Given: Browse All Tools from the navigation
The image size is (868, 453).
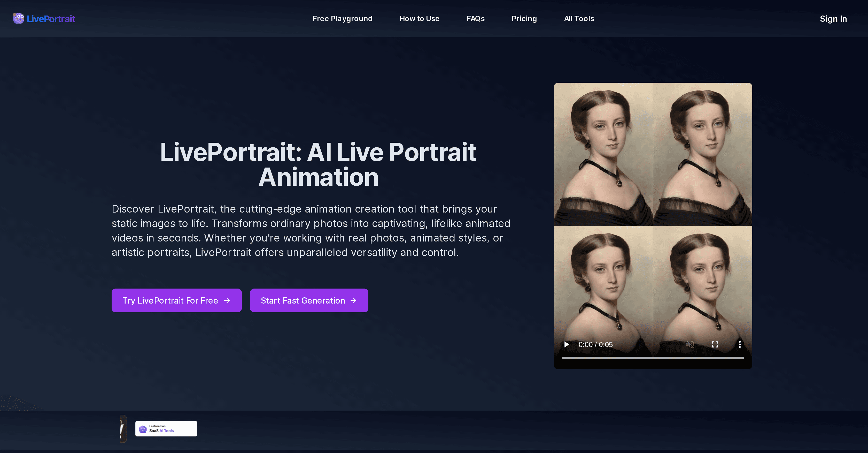Looking at the screenshot, I should [x=579, y=19].
